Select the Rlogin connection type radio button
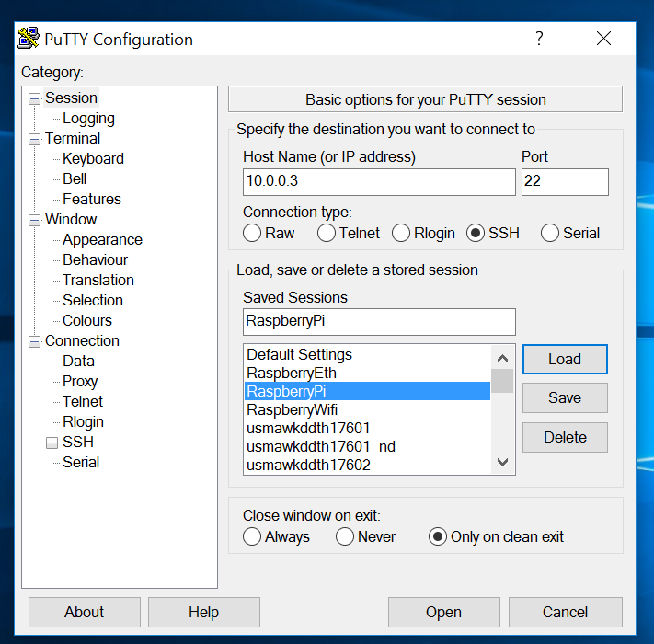Screen dimensions: 654x644 401,233
